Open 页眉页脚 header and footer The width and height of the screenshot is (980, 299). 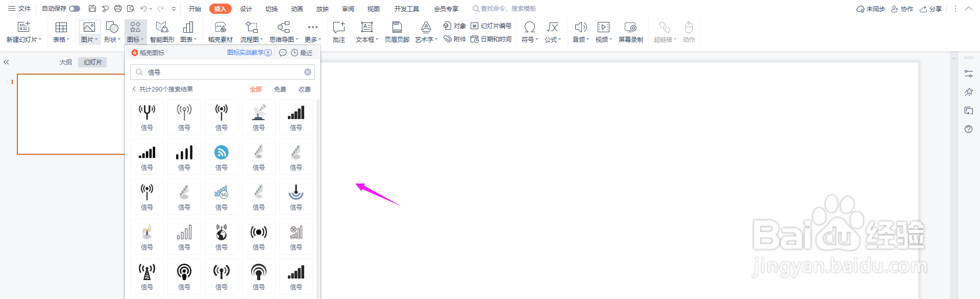point(397,32)
